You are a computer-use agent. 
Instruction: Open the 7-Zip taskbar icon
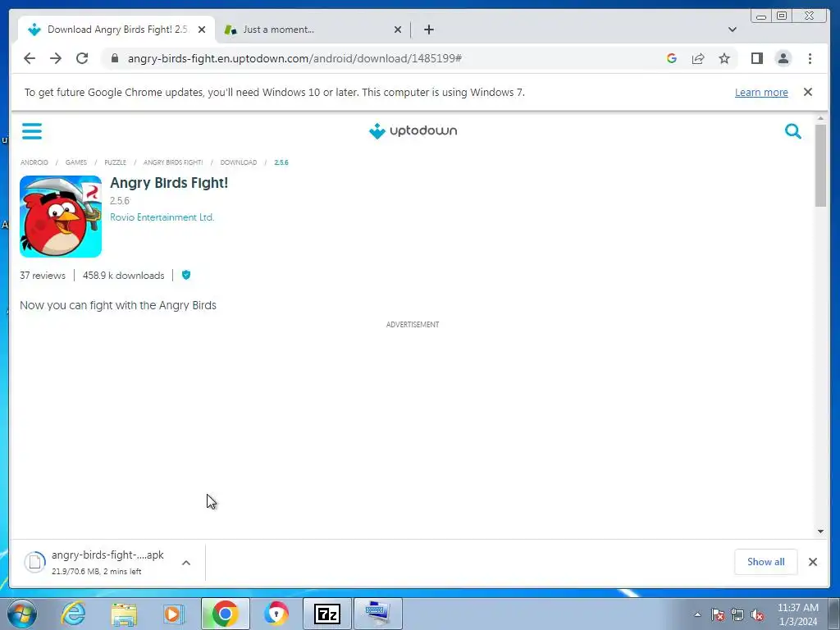click(x=327, y=614)
